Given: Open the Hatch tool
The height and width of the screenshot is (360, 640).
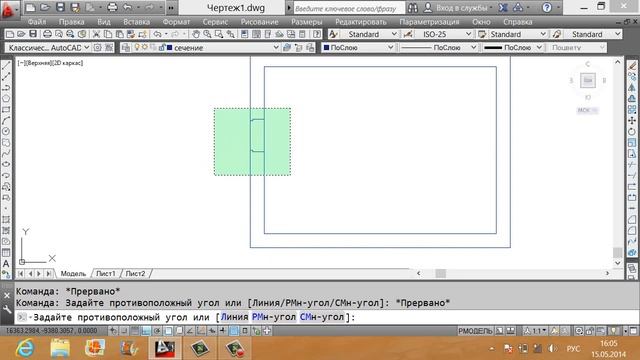Looking at the screenshot, I should point(6,220).
